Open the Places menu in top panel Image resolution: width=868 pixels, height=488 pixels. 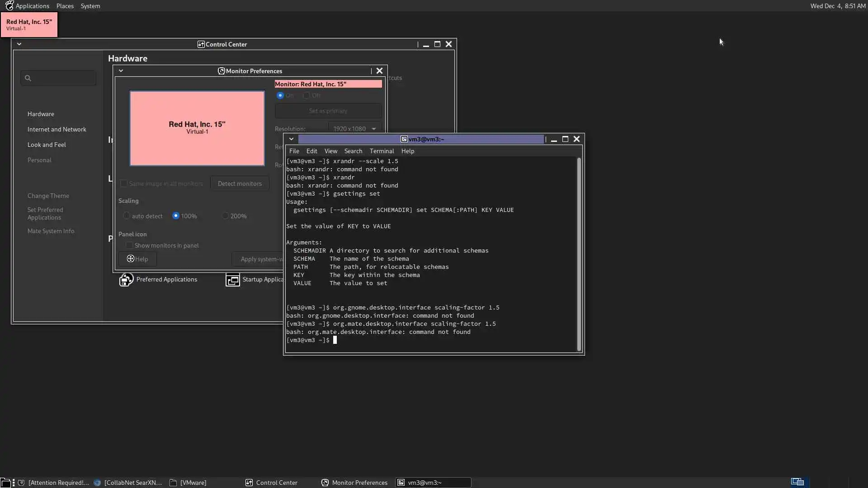tap(65, 6)
